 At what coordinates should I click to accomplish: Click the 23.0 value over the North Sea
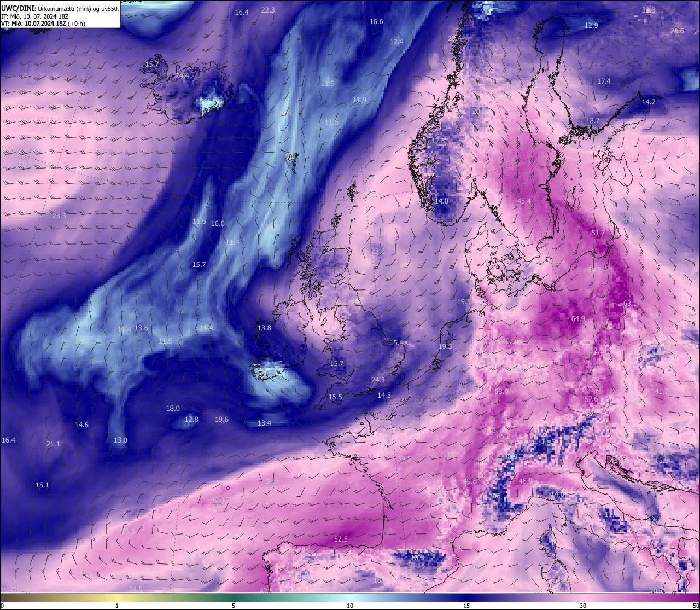point(378,252)
